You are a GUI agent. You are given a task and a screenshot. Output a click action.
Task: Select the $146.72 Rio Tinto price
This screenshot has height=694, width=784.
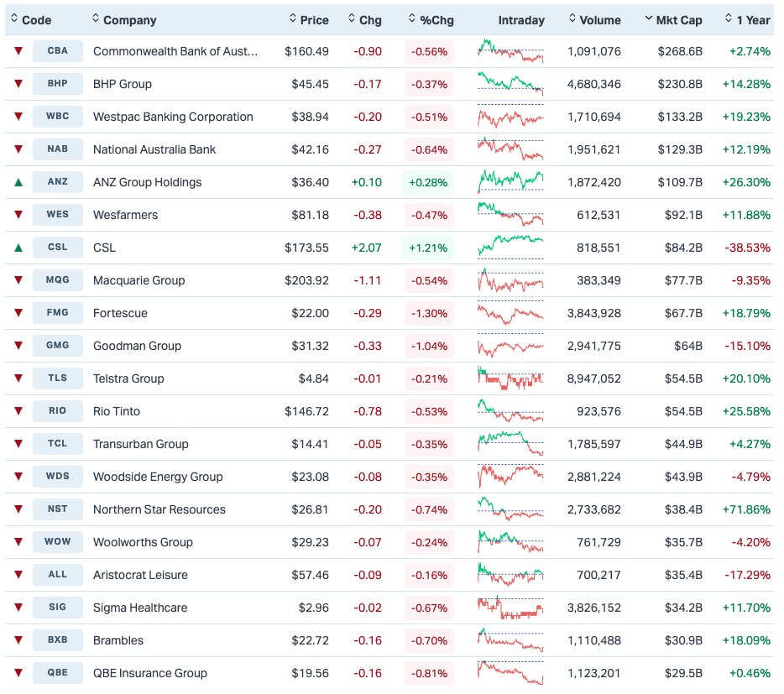click(306, 411)
